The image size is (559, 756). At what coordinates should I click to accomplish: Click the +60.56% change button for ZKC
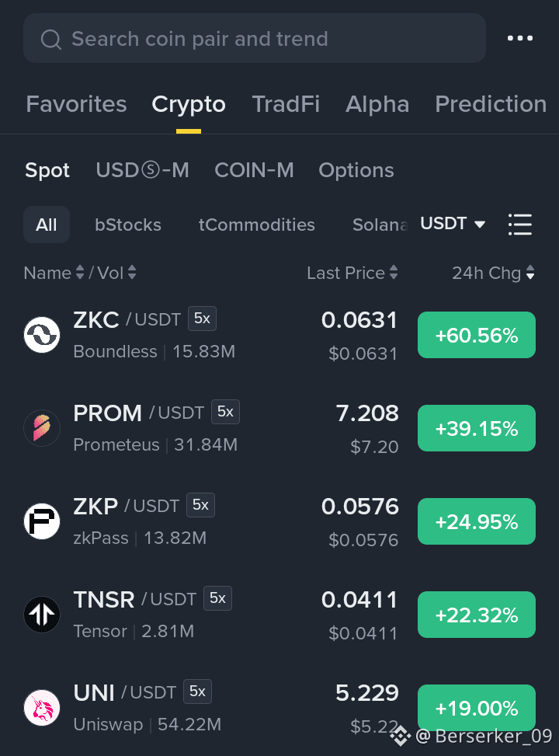pyautogui.click(x=477, y=335)
